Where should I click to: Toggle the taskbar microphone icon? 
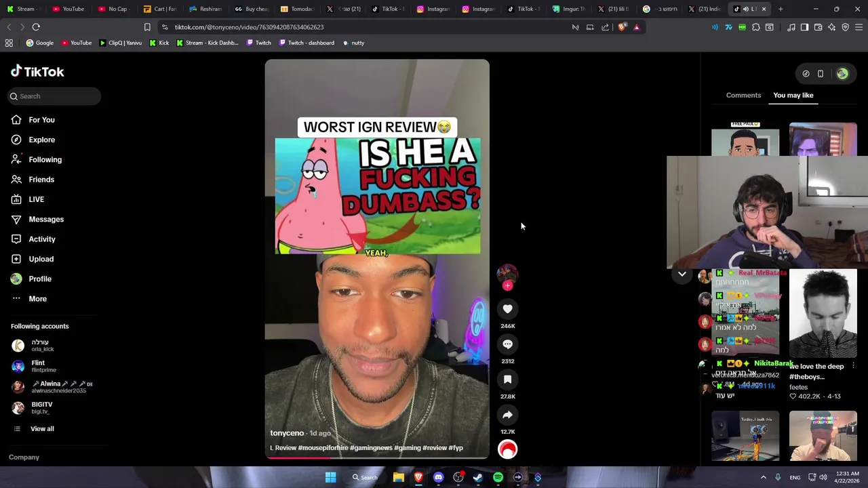coord(778,477)
